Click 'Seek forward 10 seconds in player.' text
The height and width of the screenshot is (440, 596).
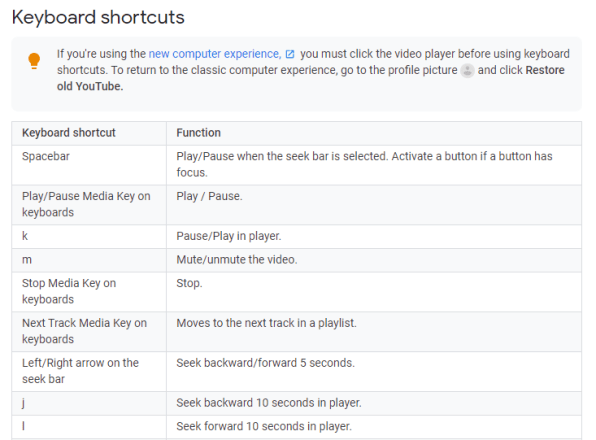coord(264,426)
